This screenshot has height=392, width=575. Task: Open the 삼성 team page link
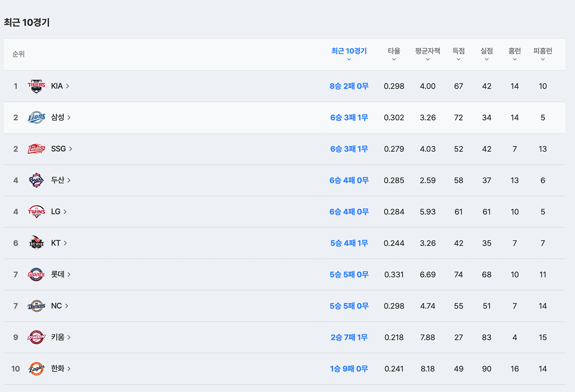pos(61,117)
